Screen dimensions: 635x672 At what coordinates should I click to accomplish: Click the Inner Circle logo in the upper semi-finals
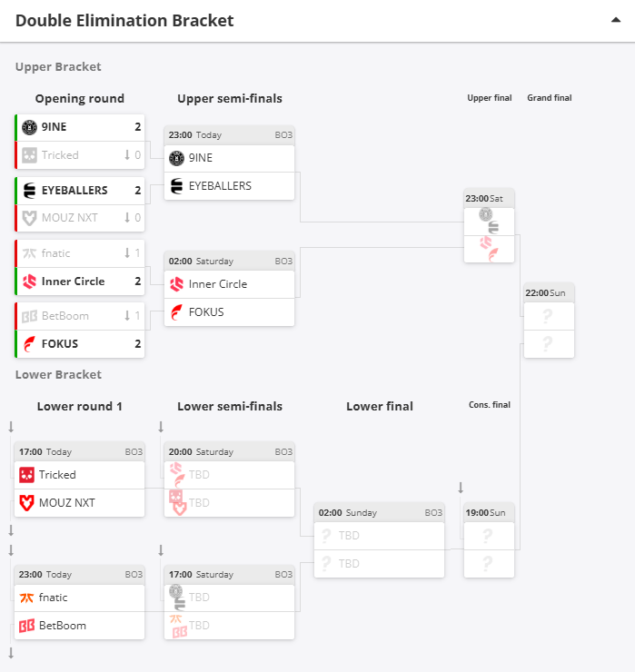click(x=177, y=284)
